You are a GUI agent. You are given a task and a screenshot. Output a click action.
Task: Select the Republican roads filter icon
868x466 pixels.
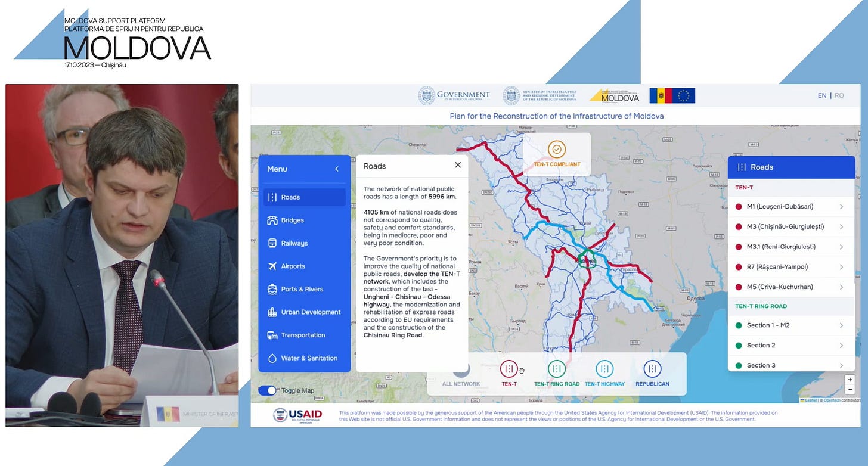click(x=652, y=369)
